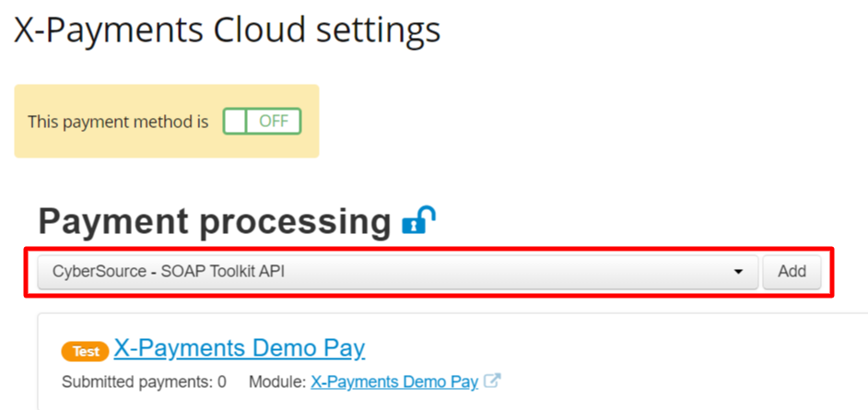Click the orange Test badge
This screenshot has height=410, width=868.
[86, 351]
